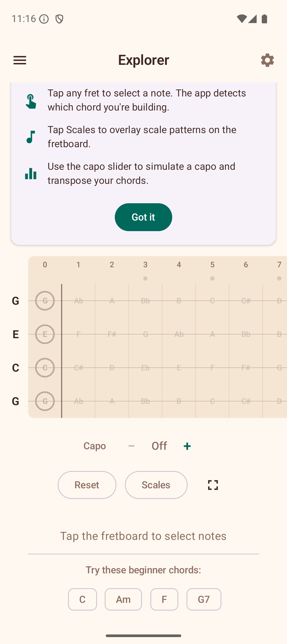This screenshot has width=287, height=644.
Task: Tap note A on fret 2 of the G string
Action: pyautogui.click(x=112, y=300)
